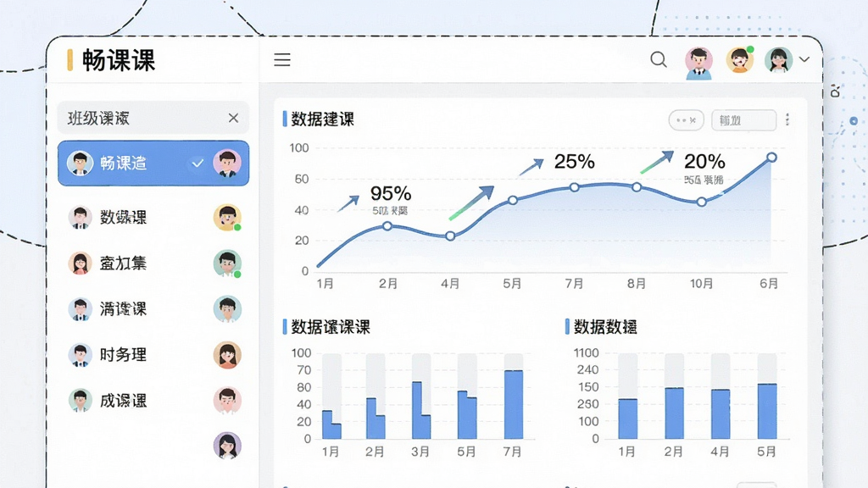Clear the sidebar search with the X
This screenshot has height=488, width=868.
[234, 118]
